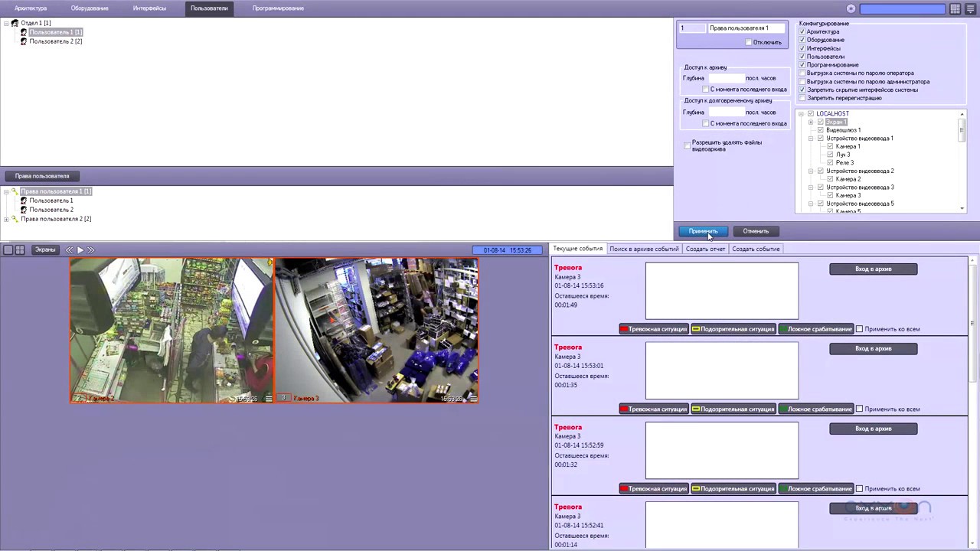Click the Отменить button
980x551 pixels.
click(x=756, y=231)
